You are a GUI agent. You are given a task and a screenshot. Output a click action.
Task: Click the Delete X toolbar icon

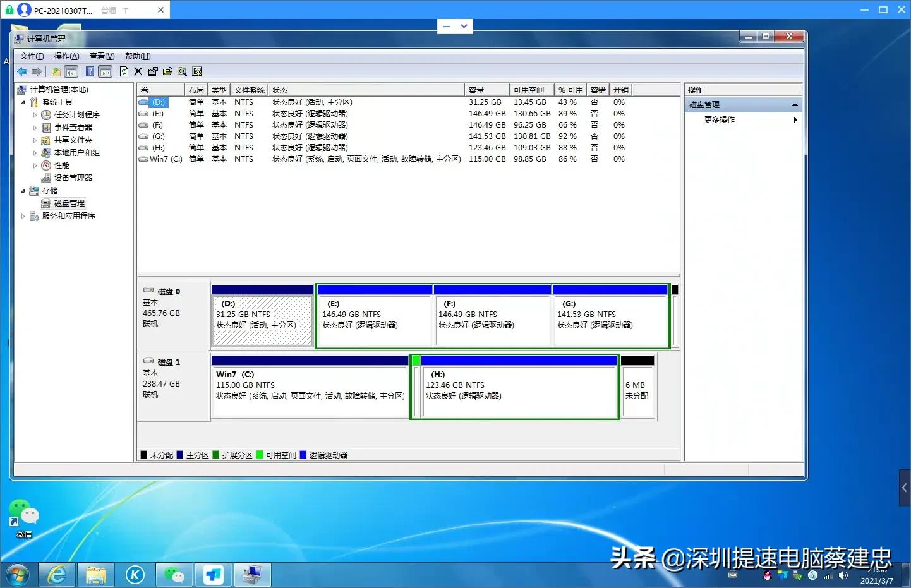[138, 71]
